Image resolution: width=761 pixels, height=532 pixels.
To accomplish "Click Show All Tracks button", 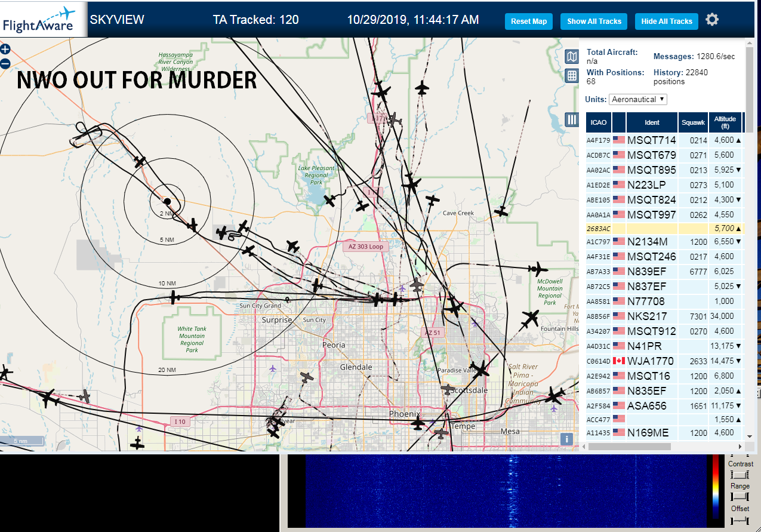I will (x=594, y=21).
